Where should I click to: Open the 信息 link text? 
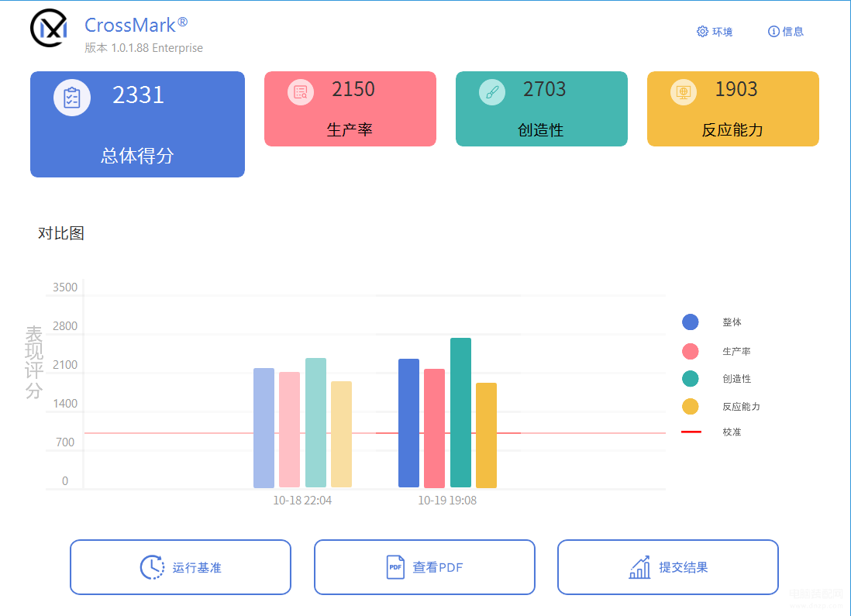coord(793,32)
